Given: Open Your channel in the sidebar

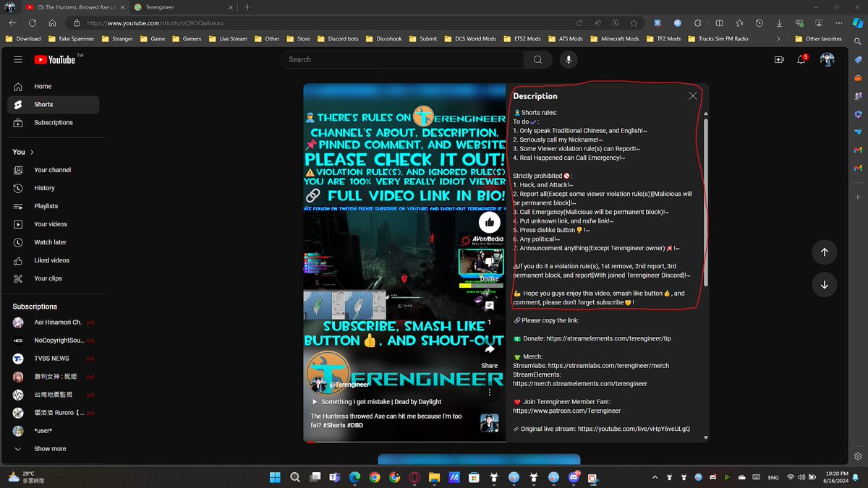Looking at the screenshot, I should point(54,170).
